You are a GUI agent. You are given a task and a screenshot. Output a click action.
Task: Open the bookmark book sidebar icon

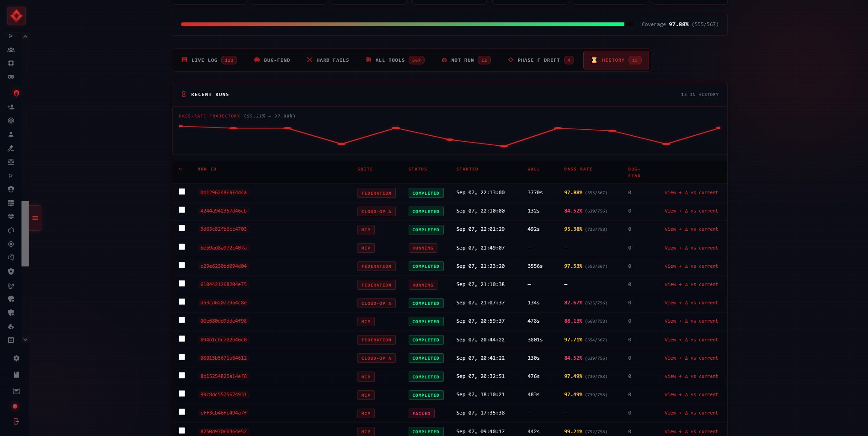[x=16, y=375]
